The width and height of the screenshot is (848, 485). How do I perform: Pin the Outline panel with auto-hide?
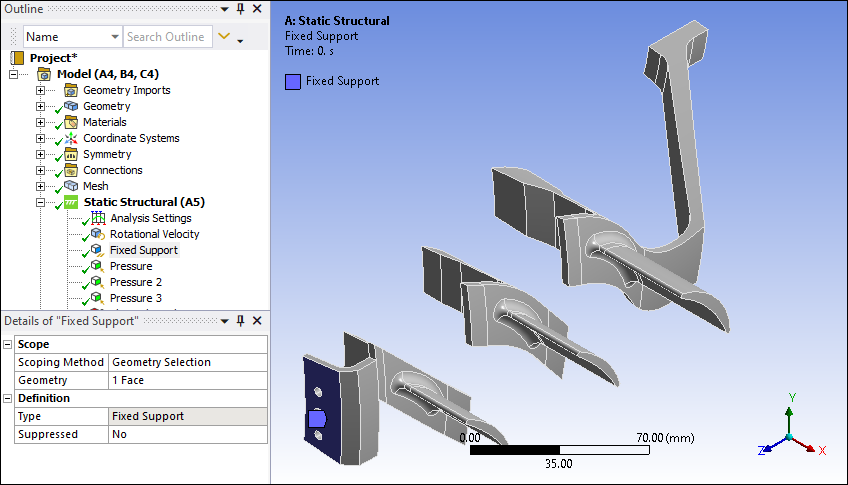coord(240,9)
